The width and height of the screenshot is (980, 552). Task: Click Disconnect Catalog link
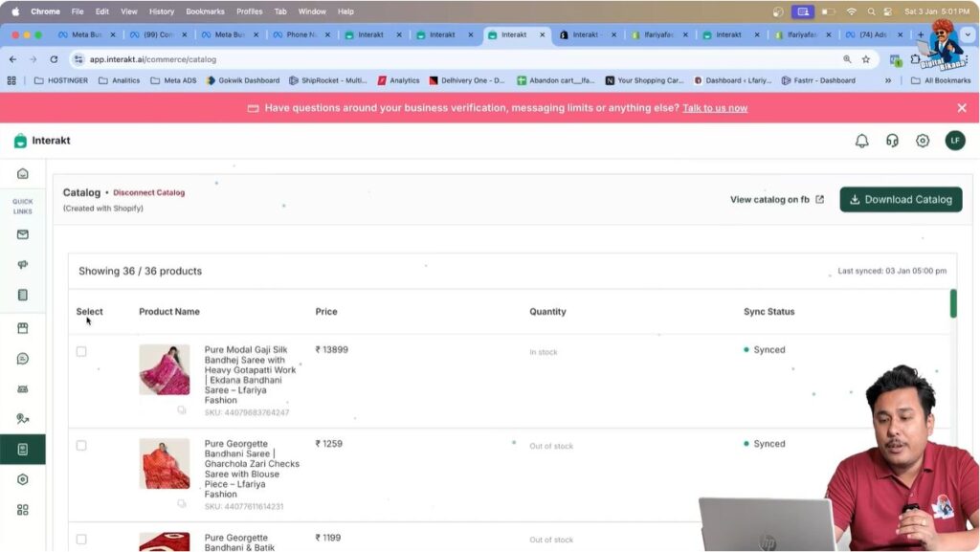[148, 193]
